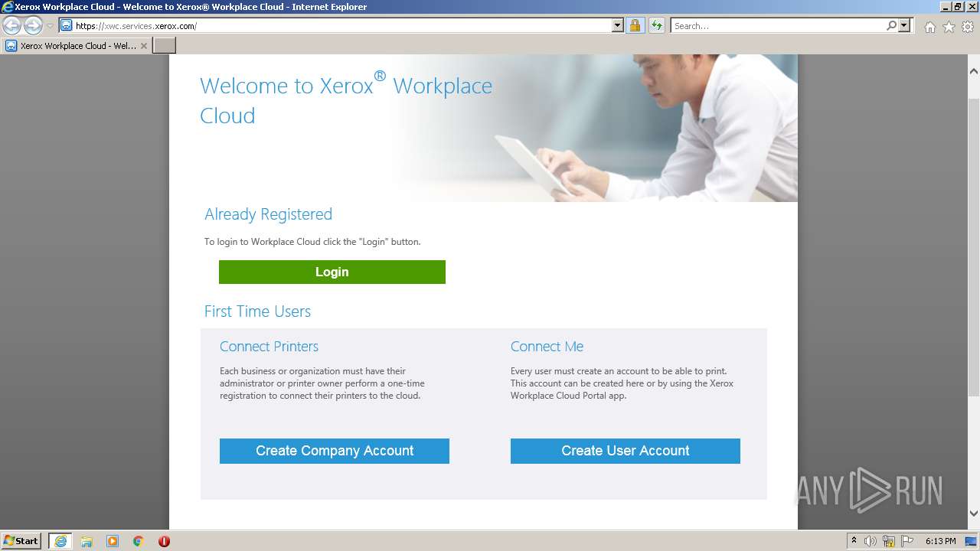The image size is (980, 551).
Task: Click Create Company Account
Action: (335, 451)
